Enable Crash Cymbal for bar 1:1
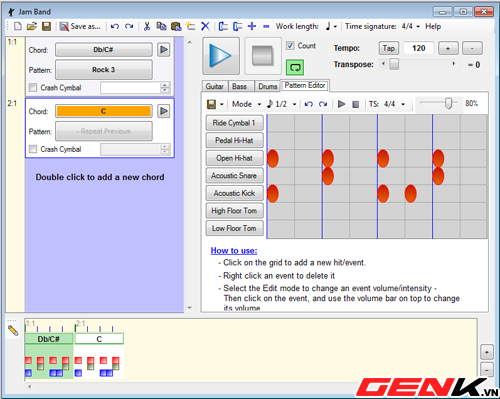The width and height of the screenshot is (500, 399). (33, 88)
